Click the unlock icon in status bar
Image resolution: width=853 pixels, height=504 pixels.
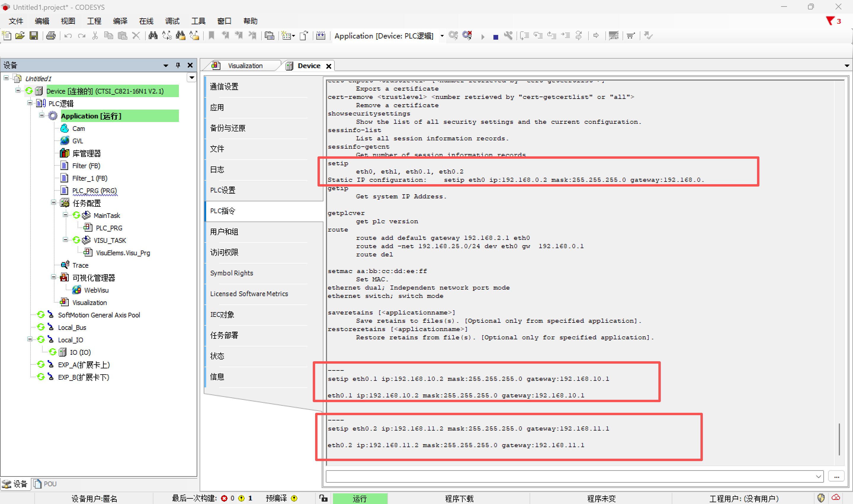tap(323, 498)
